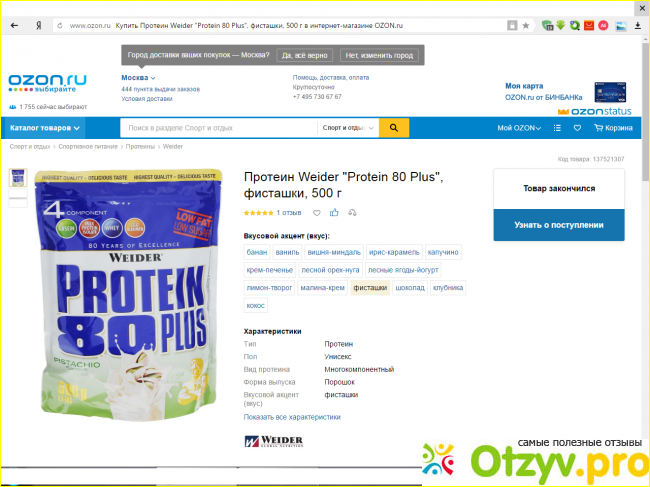The height and width of the screenshot is (487, 650).
Task: Click the compare scales icon beside rating
Action: point(352,213)
